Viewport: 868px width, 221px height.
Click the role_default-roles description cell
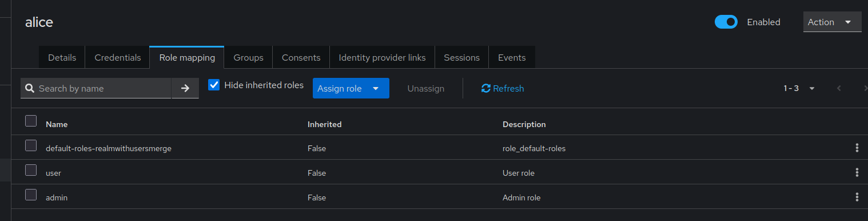click(534, 148)
